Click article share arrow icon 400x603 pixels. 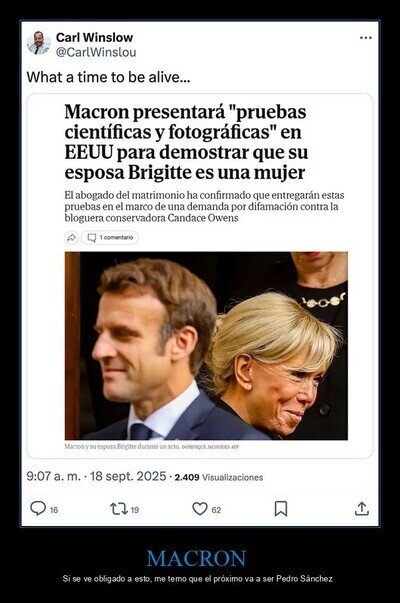71,238
